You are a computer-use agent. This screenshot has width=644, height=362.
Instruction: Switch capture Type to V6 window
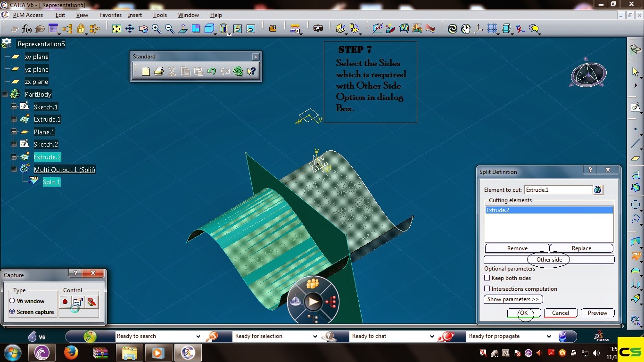[13, 301]
